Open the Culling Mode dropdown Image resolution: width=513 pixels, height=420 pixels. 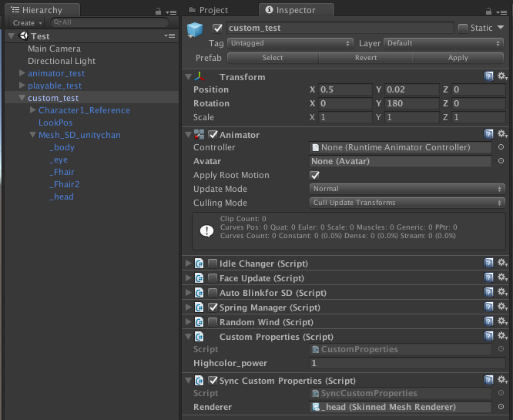click(x=407, y=203)
